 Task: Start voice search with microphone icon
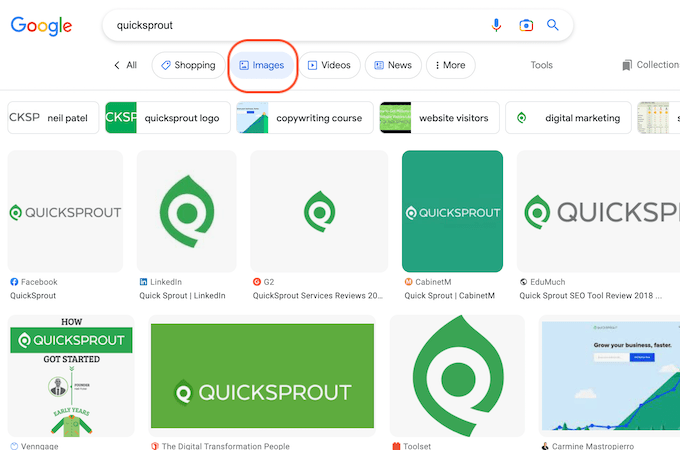496,25
